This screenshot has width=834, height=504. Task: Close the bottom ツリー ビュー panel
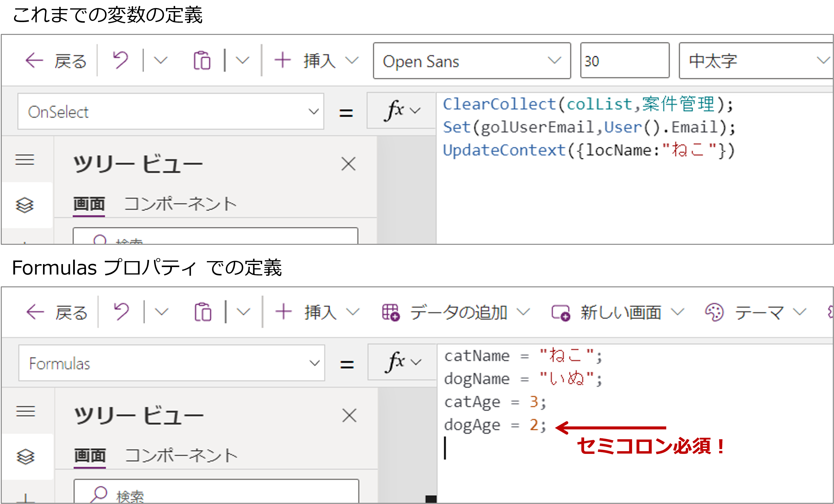point(350,415)
